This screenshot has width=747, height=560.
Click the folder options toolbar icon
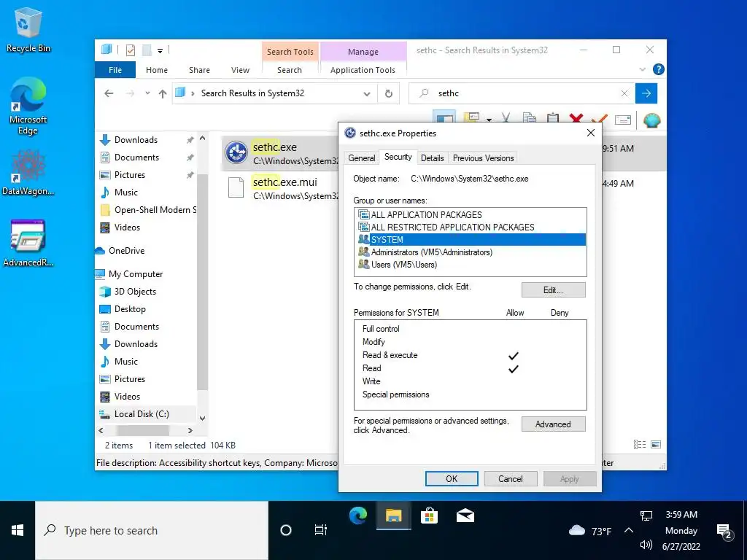coord(471,118)
